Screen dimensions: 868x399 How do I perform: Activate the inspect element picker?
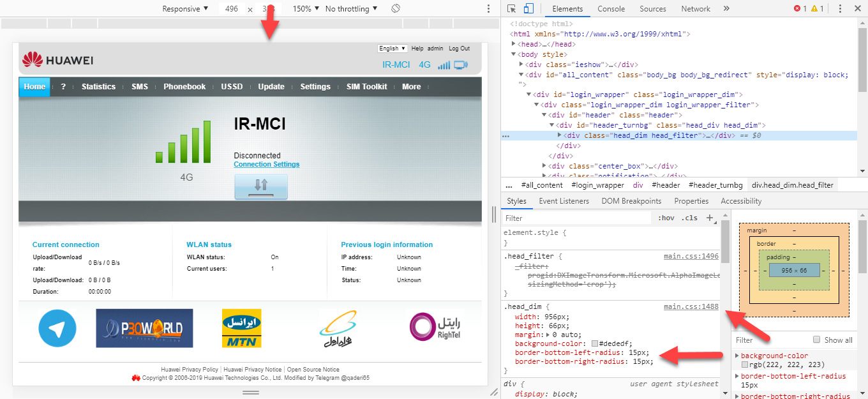tap(512, 9)
